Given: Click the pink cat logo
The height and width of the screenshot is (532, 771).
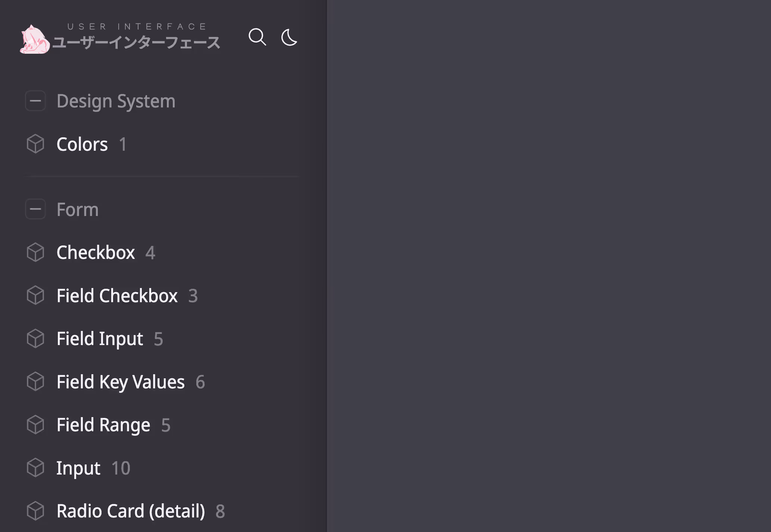Looking at the screenshot, I should [x=34, y=40].
